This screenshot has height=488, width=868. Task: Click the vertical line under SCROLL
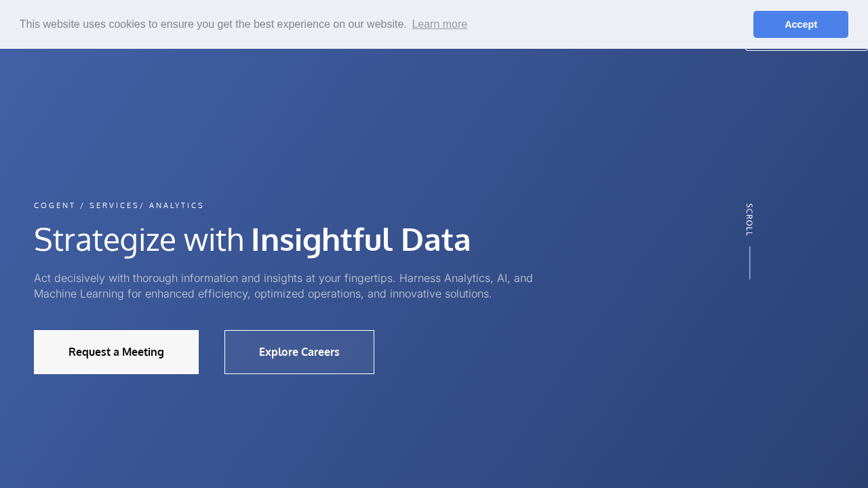tap(750, 263)
